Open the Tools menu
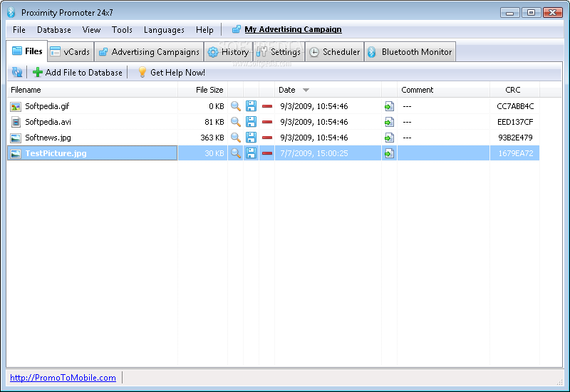 pos(122,30)
